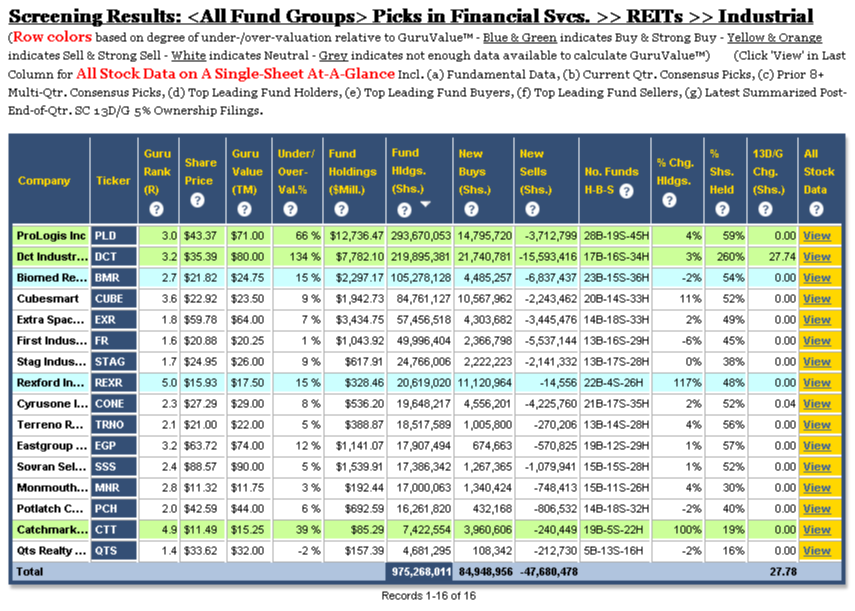
Task: Open View link for Potlatch (PCH)
Action: click(x=817, y=509)
